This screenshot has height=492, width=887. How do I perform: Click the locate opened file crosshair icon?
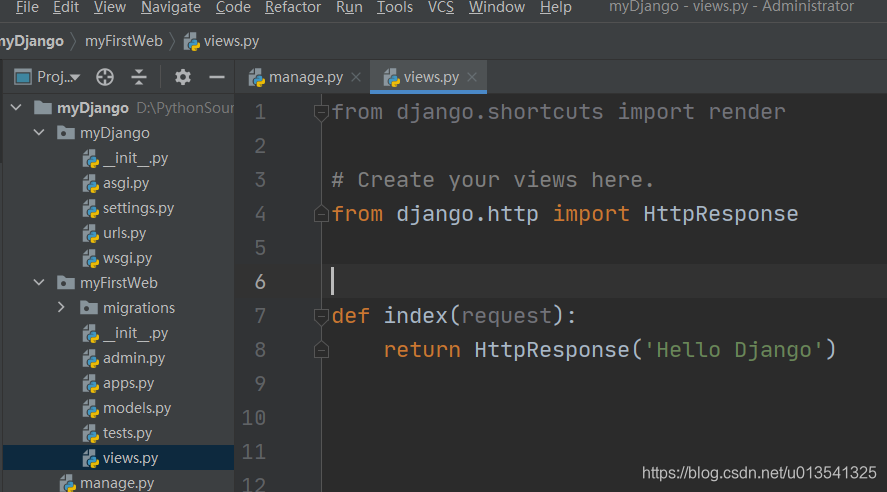click(x=105, y=77)
